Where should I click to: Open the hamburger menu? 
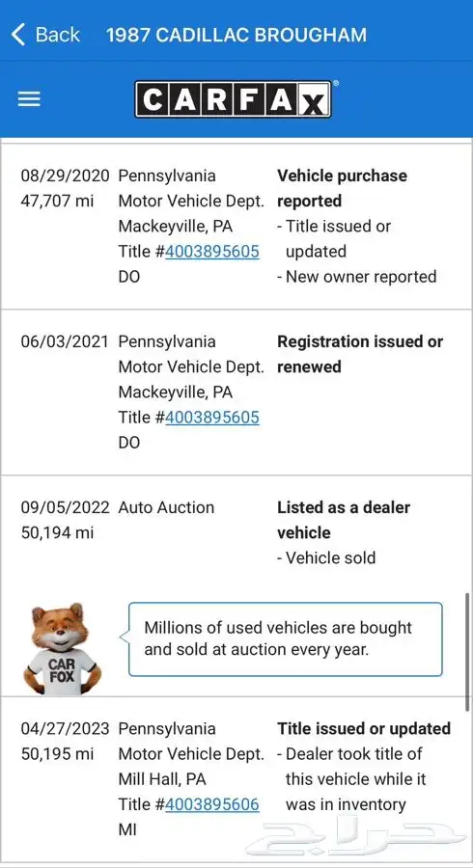click(x=29, y=99)
